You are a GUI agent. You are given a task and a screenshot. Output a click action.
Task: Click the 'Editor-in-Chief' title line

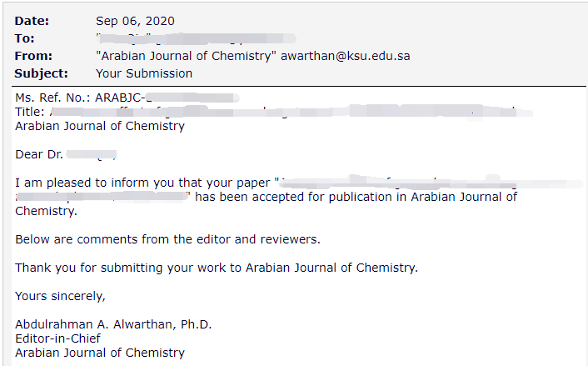57,338
